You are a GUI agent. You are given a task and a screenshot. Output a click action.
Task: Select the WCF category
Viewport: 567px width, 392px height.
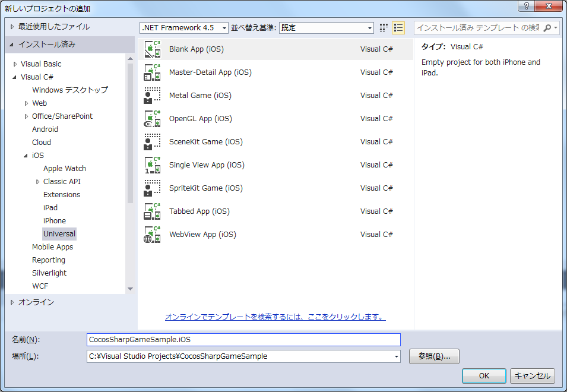pos(40,286)
